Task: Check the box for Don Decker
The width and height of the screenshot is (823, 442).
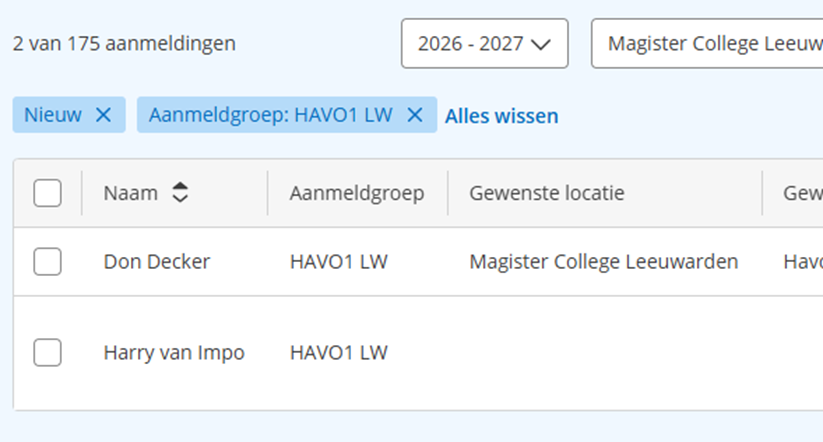Action: (47, 261)
